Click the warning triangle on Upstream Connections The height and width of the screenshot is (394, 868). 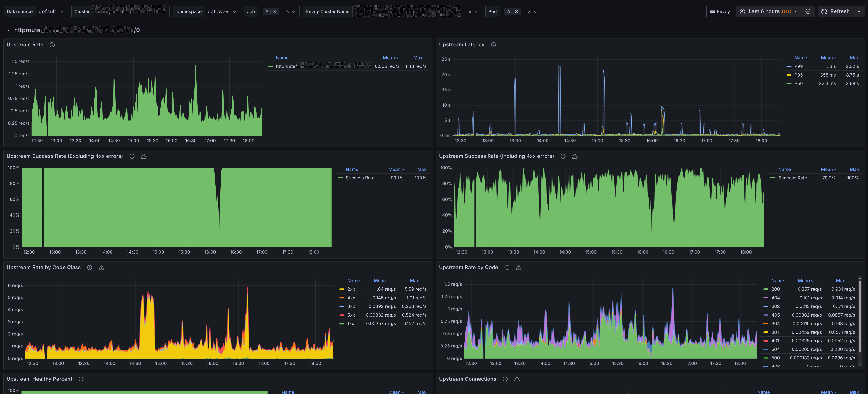517,379
